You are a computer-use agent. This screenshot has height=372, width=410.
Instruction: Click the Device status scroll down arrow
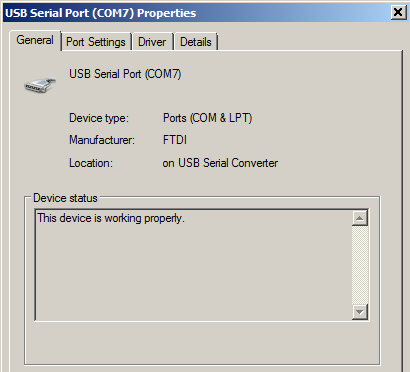pyautogui.click(x=360, y=312)
